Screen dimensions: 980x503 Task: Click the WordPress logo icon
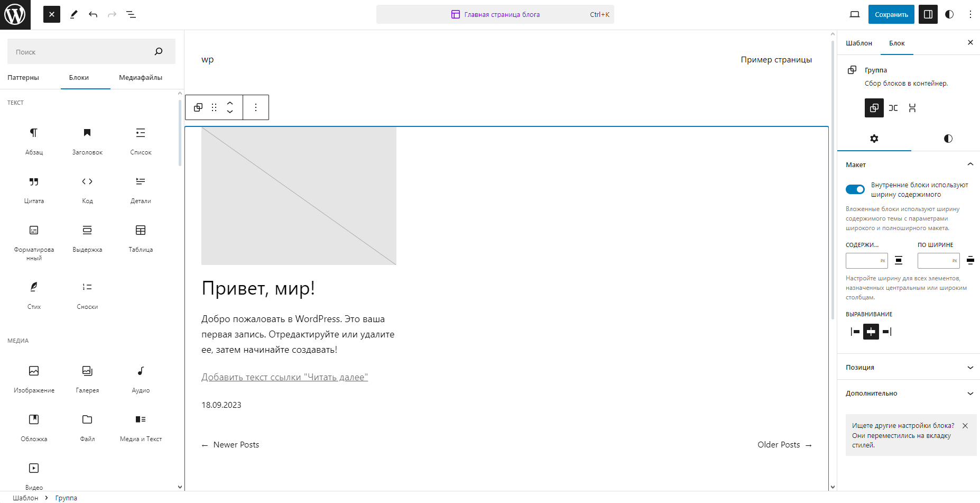pos(15,15)
